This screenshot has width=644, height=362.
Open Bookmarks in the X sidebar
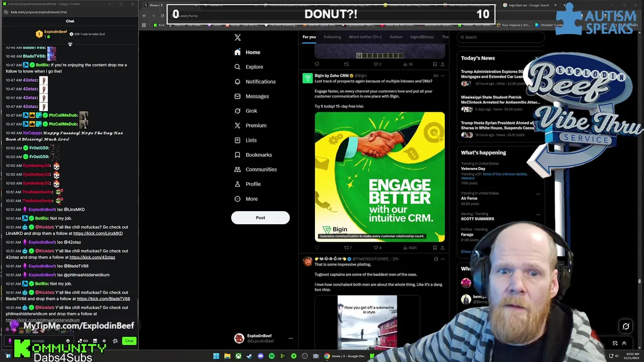click(x=253, y=155)
